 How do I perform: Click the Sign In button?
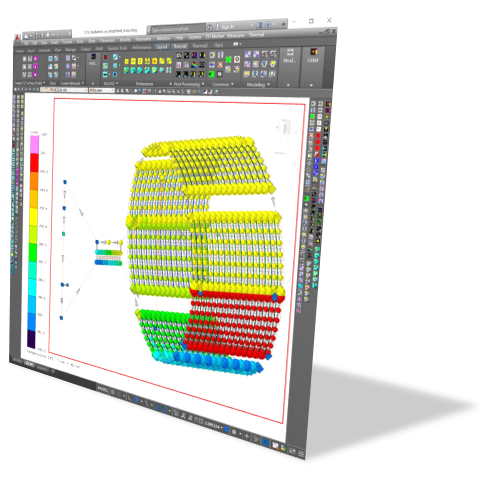coord(228,26)
